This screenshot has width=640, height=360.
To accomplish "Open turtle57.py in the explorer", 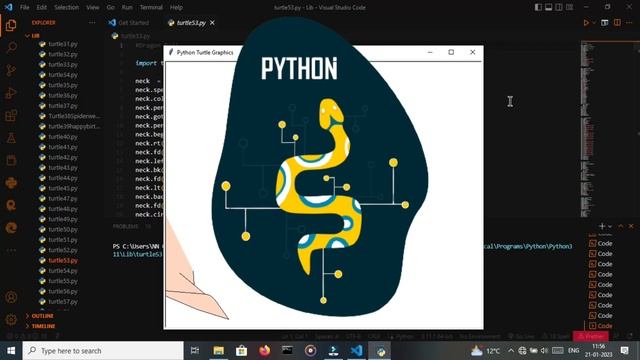I will click(62, 302).
